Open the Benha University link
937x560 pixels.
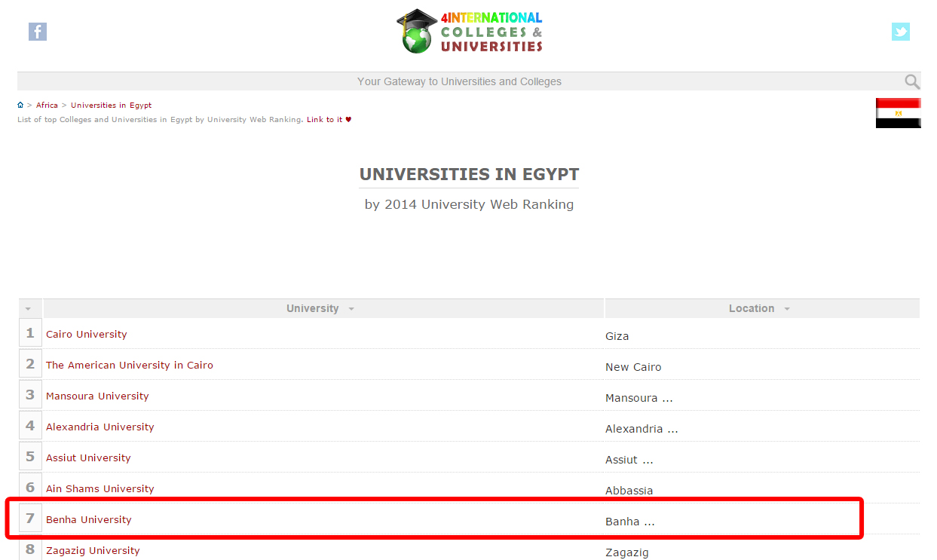[88, 519]
